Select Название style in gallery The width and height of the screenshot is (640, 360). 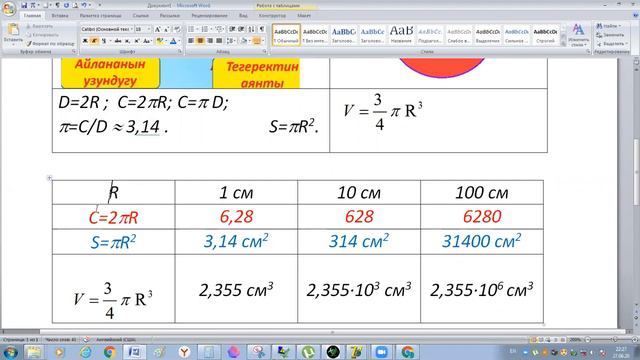pyautogui.click(x=401, y=35)
